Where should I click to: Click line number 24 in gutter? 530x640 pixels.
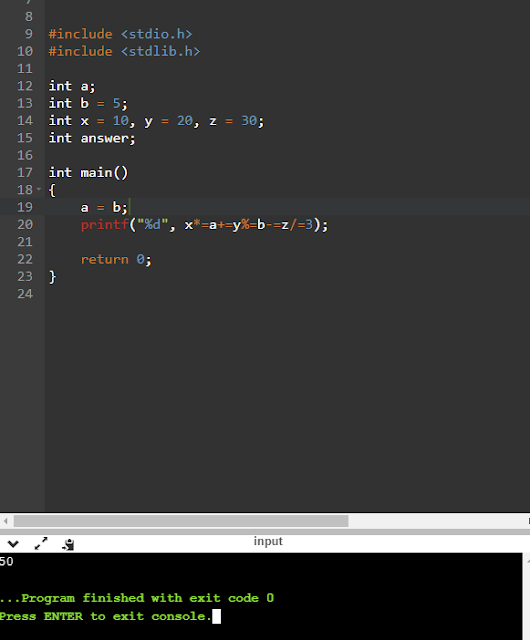pyautogui.click(x=25, y=294)
